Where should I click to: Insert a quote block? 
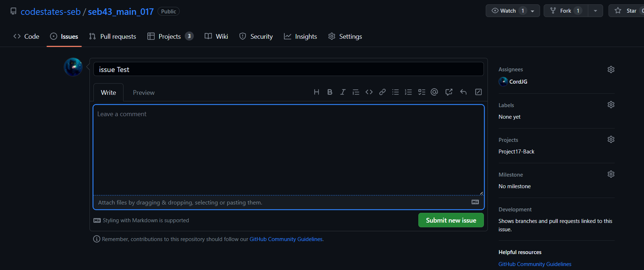point(356,92)
